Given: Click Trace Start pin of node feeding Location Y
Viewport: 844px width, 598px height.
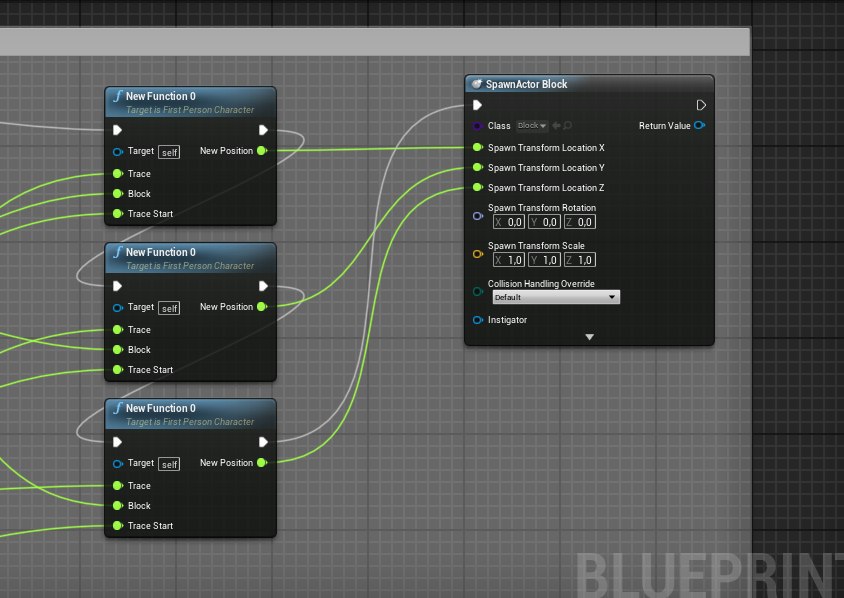Looking at the screenshot, I should coord(118,370).
